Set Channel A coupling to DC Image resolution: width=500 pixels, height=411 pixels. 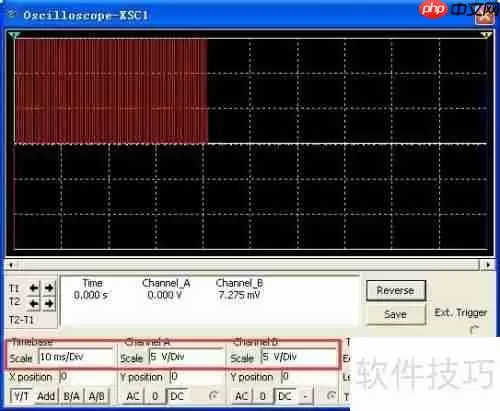coord(177,396)
